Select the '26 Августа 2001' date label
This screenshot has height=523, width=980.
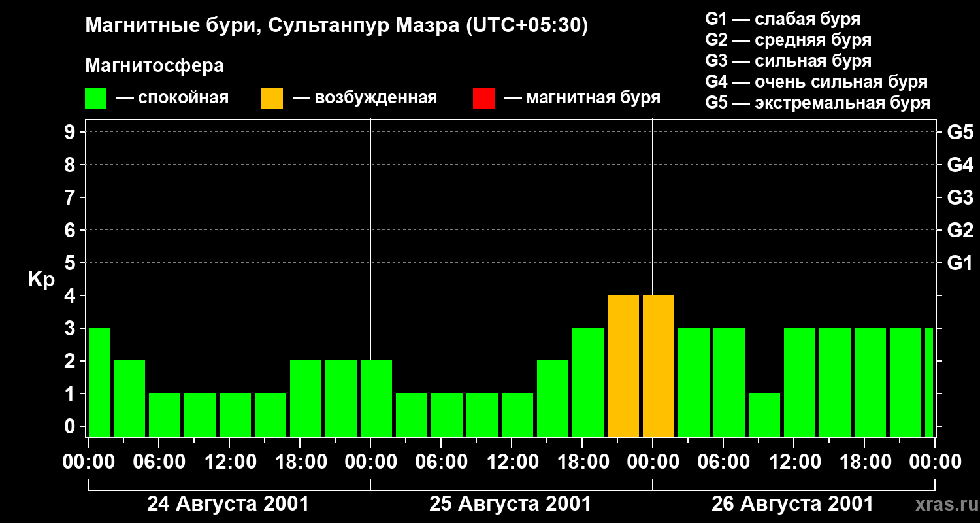pos(792,504)
